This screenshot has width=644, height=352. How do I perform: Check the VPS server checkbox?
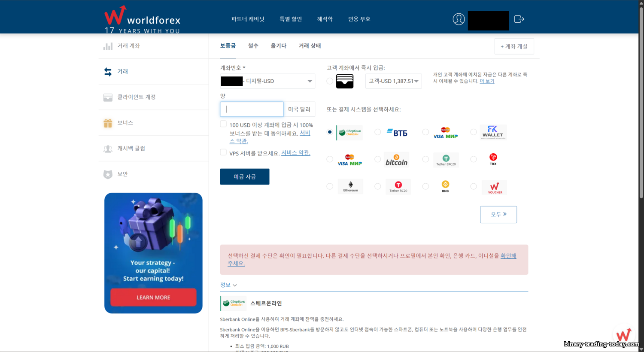tap(223, 152)
